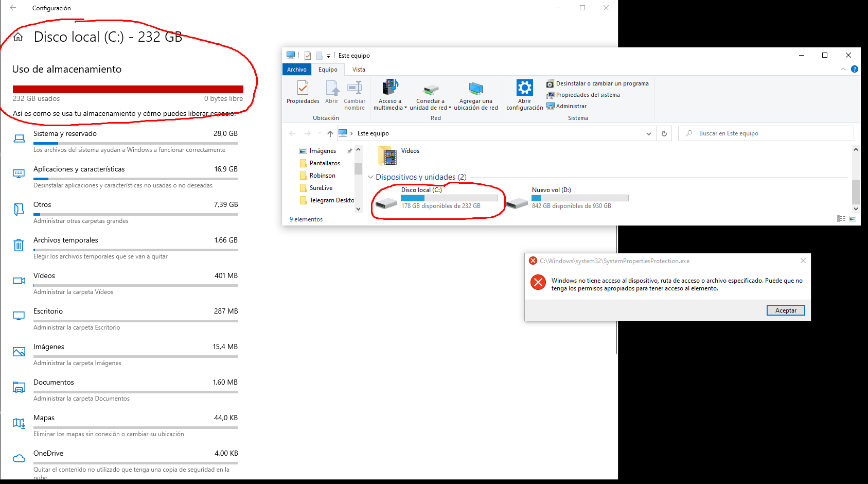Refresh the Este equipo address bar
The image size is (868, 484).
(664, 133)
